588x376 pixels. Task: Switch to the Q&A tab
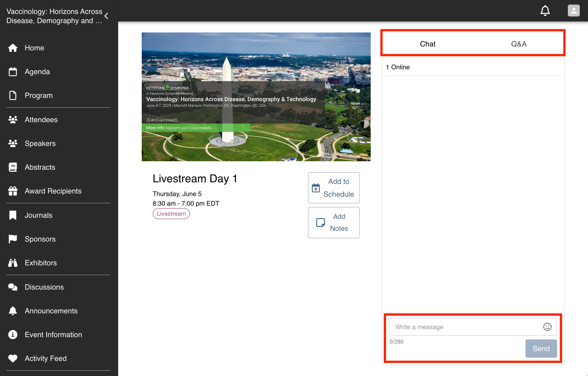(x=519, y=44)
